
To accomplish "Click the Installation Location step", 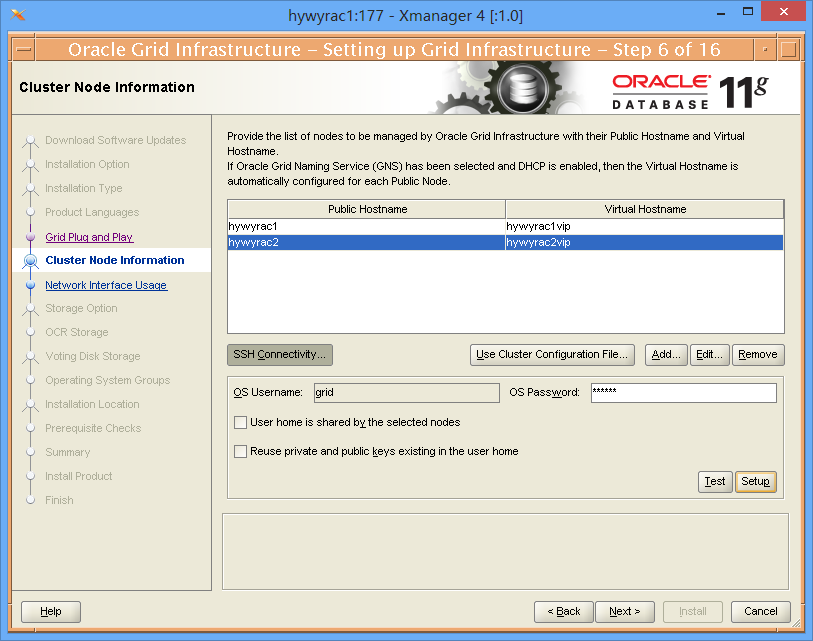I will (x=92, y=405).
